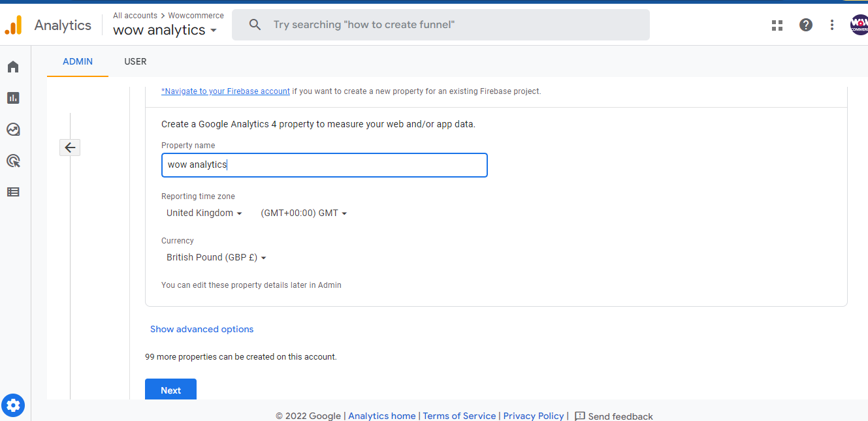Open the Analytics home footer link
Screen dimensions: 868x421
click(x=382, y=416)
